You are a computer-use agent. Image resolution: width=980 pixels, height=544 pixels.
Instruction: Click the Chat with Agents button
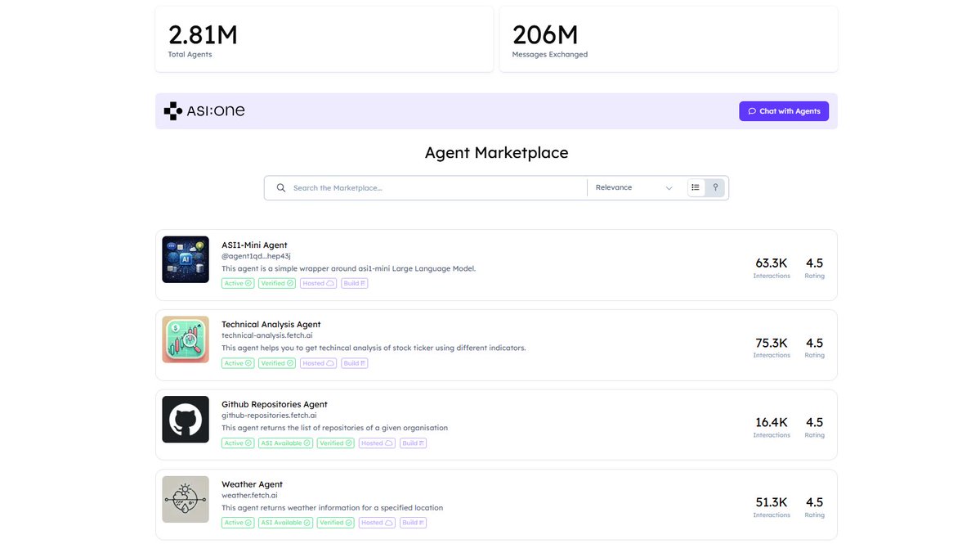[x=784, y=111]
